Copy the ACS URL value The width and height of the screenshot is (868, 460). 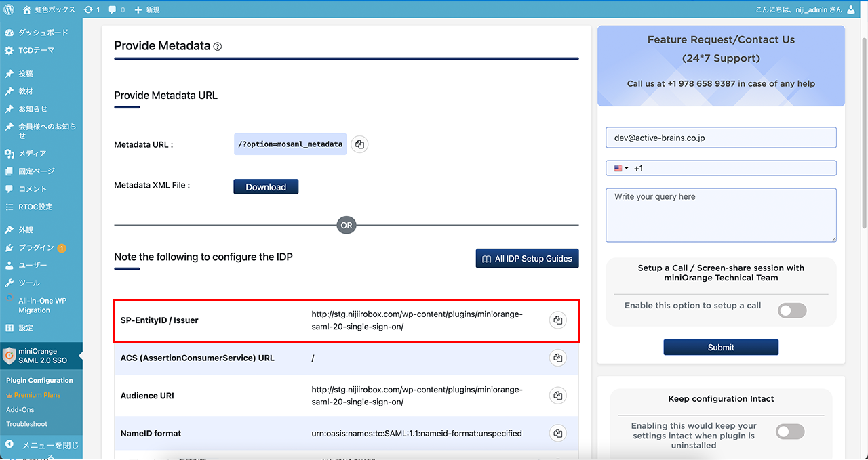557,358
